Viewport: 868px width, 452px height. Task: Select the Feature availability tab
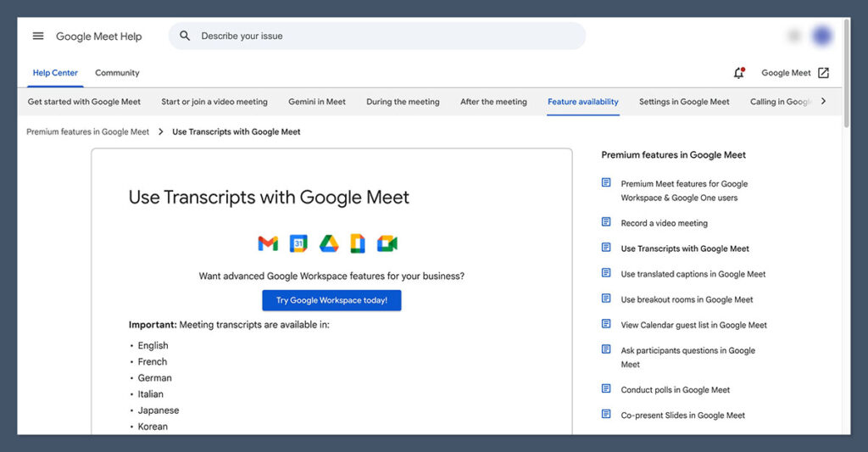coord(583,102)
